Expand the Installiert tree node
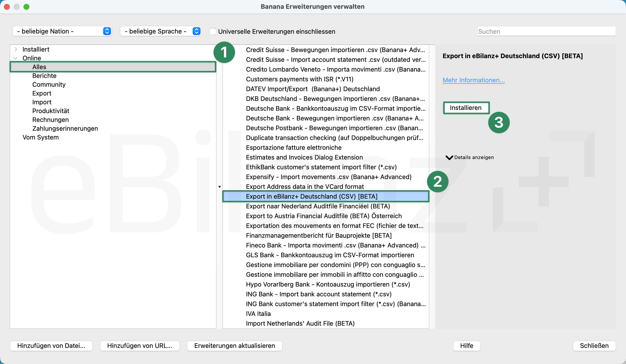626x364 pixels. (16, 49)
